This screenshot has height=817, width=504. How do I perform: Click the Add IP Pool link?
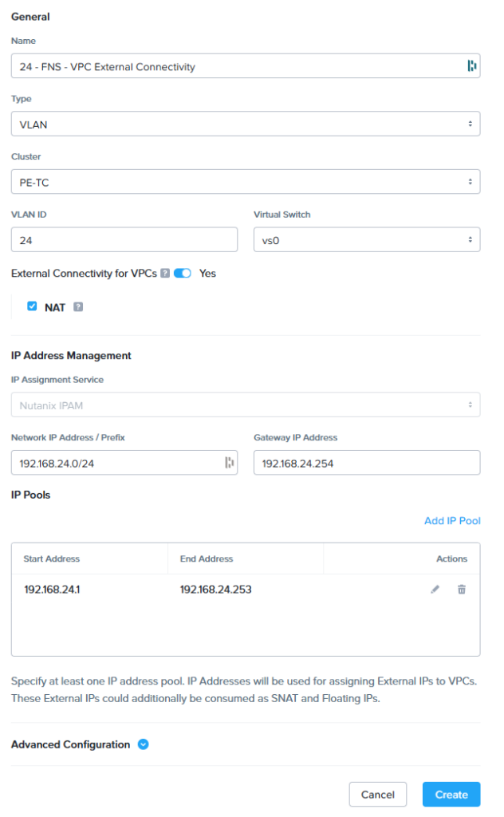click(452, 520)
